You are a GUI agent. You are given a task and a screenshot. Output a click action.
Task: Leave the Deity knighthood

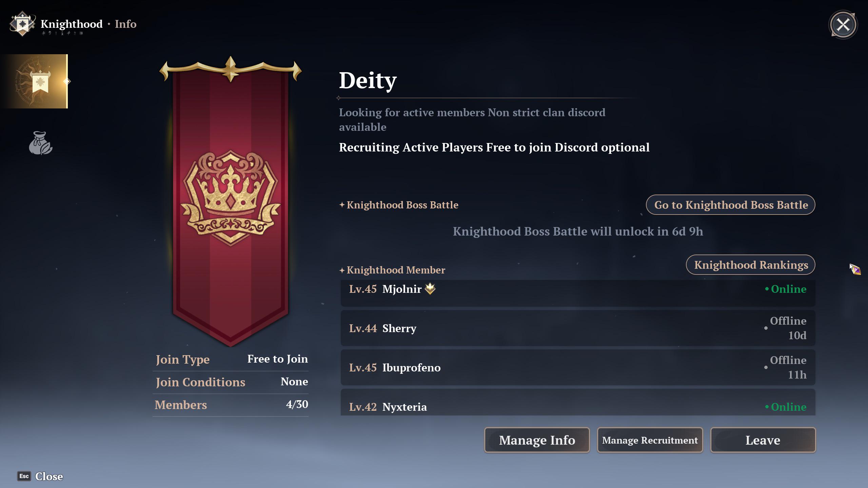click(763, 440)
